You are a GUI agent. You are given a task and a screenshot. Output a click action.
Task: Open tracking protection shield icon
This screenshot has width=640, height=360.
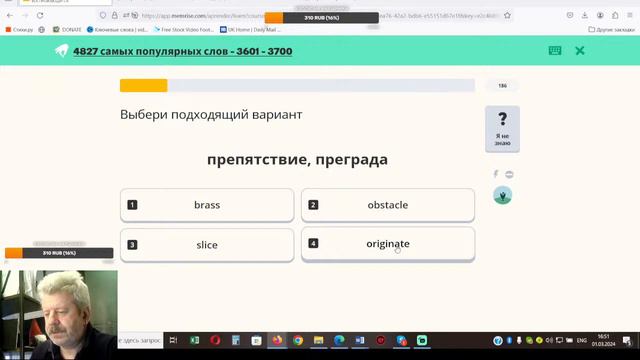103,16
